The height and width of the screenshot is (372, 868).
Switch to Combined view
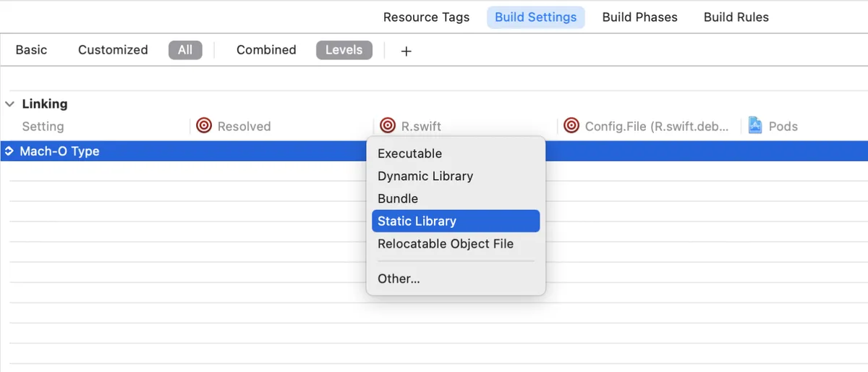(x=266, y=50)
